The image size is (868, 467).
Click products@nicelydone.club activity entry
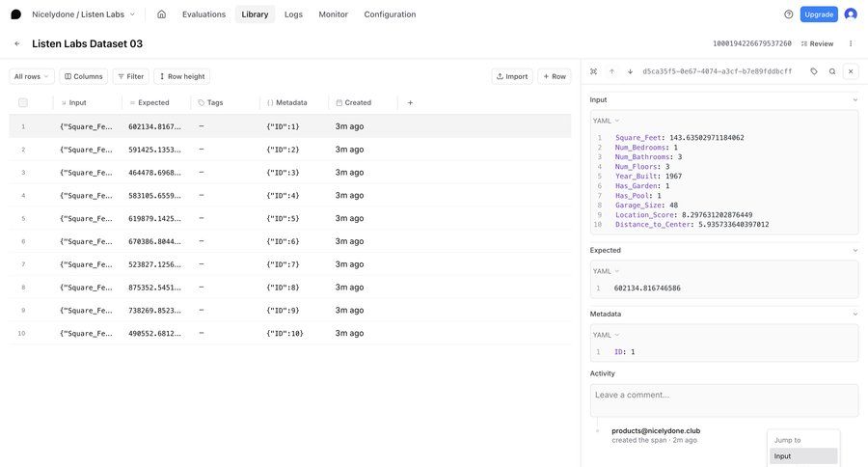[656, 430]
